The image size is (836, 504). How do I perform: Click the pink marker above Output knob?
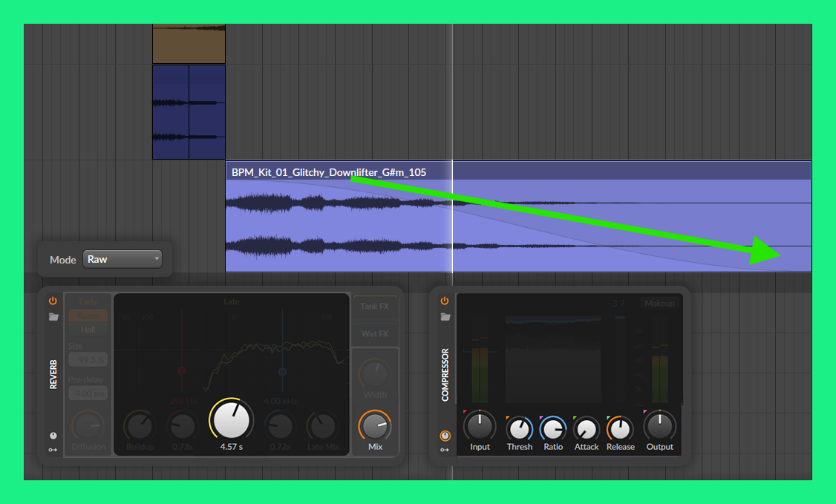click(646, 413)
